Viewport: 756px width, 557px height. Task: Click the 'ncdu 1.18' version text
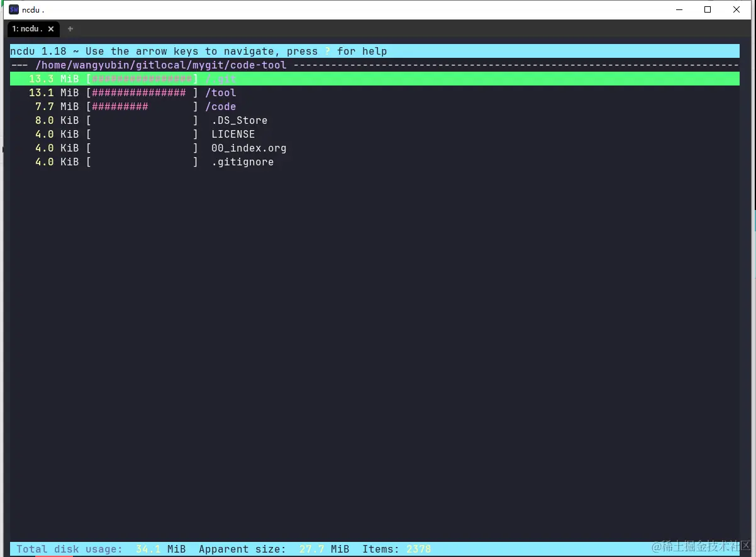tap(38, 51)
